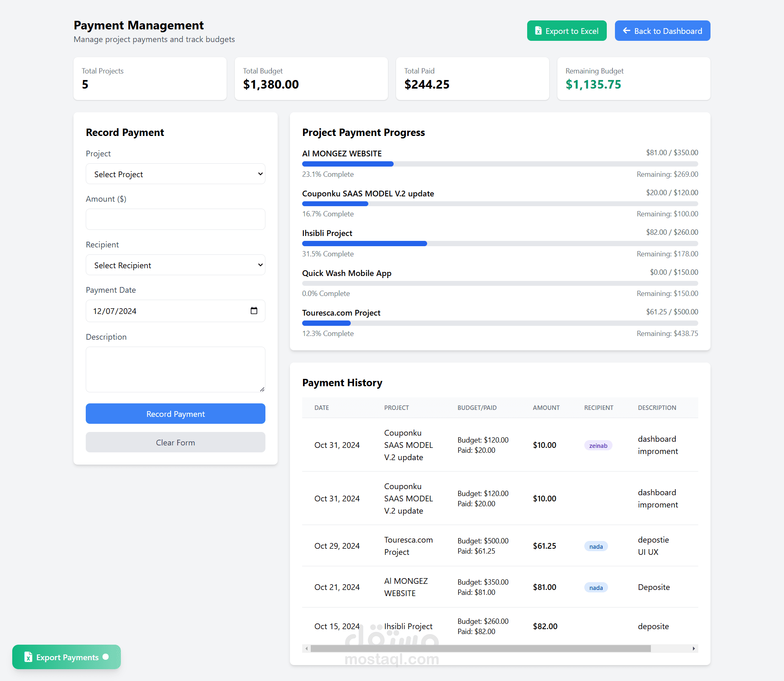Click right arrow of payment history scrollbar

click(694, 648)
